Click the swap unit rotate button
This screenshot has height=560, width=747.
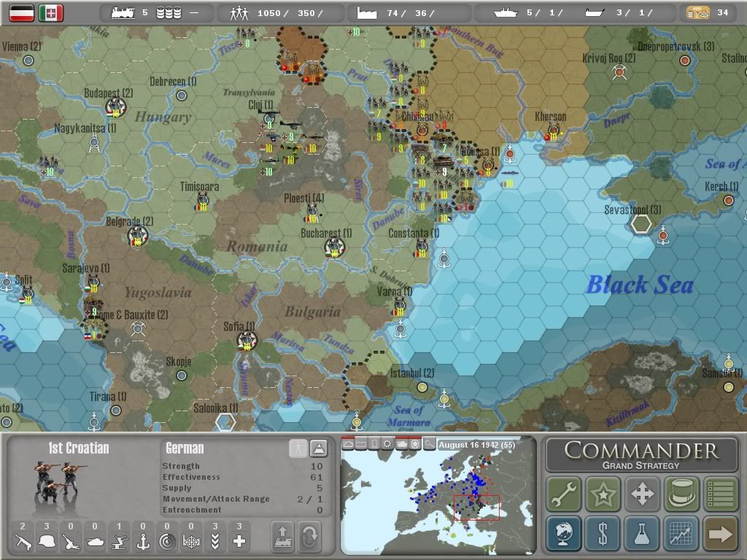tap(309, 537)
